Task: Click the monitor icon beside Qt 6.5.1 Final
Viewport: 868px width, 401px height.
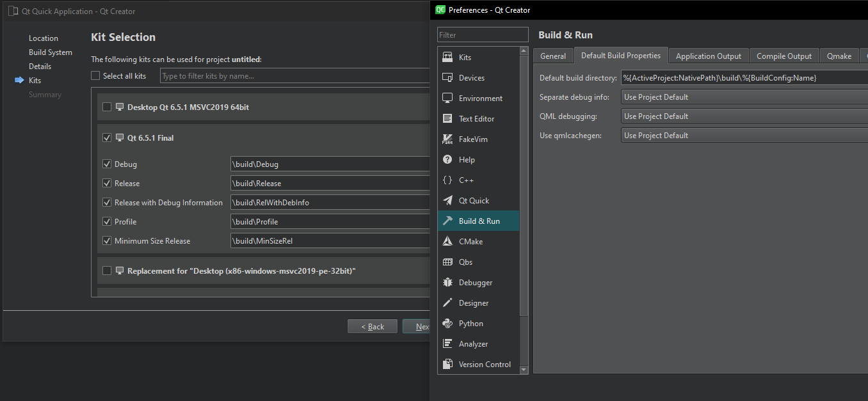Action: pos(119,138)
